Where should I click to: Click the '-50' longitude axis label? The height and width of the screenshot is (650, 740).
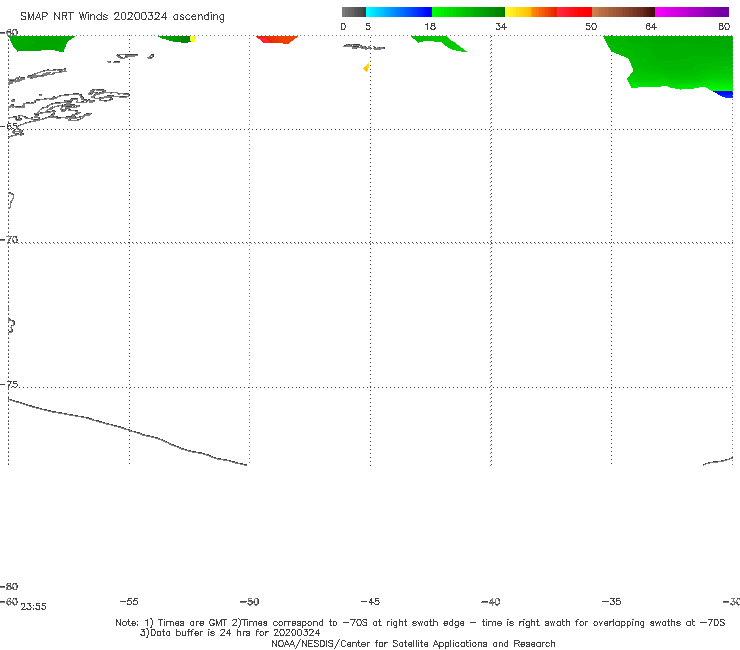pyautogui.click(x=250, y=602)
